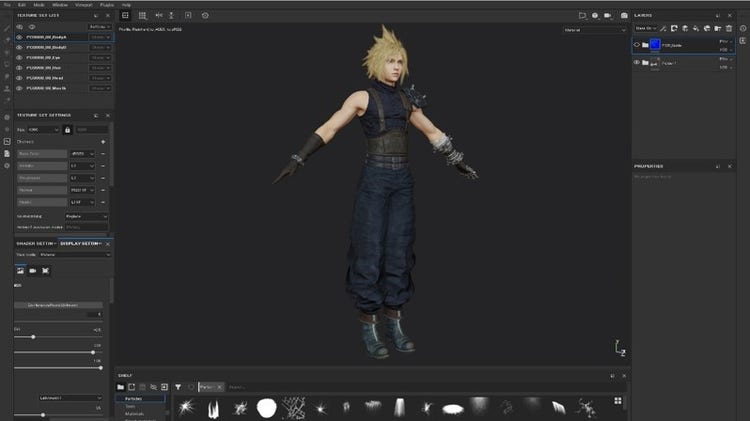Select the camera icon in Display Settings

click(33, 271)
